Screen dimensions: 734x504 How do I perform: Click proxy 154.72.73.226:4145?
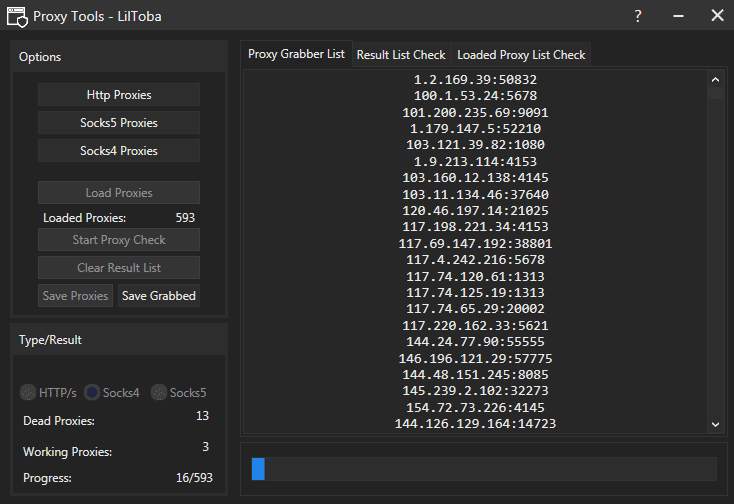(475, 408)
